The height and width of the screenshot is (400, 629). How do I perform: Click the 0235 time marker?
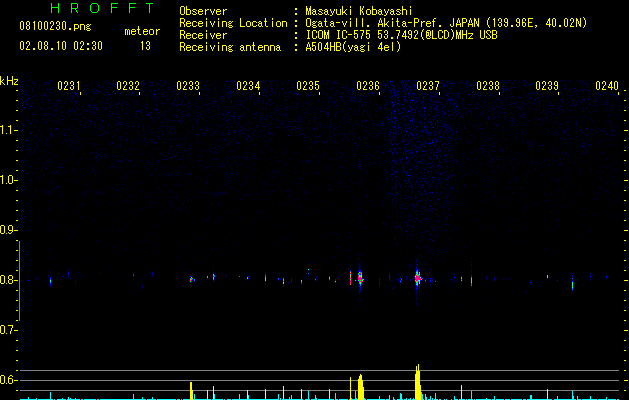click(x=308, y=86)
